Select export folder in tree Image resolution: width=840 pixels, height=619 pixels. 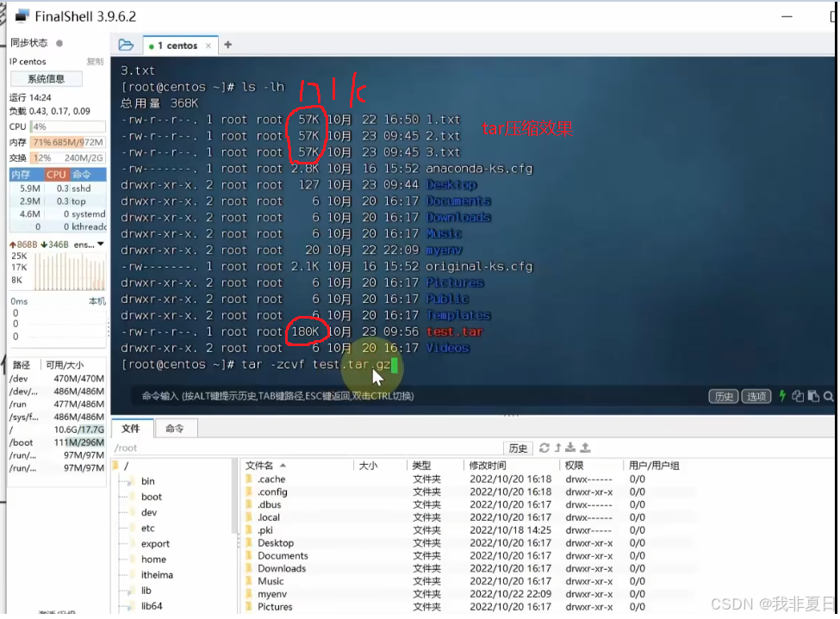(155, 543)
